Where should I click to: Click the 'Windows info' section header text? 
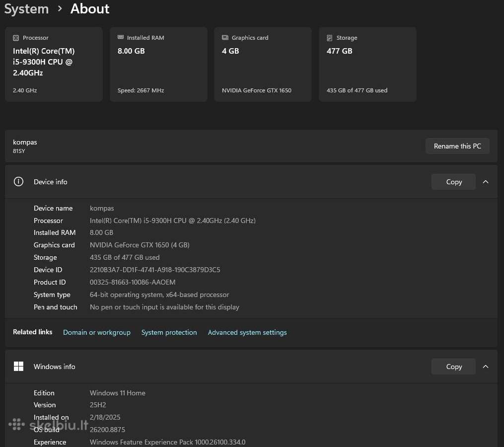tap(54, 367)
